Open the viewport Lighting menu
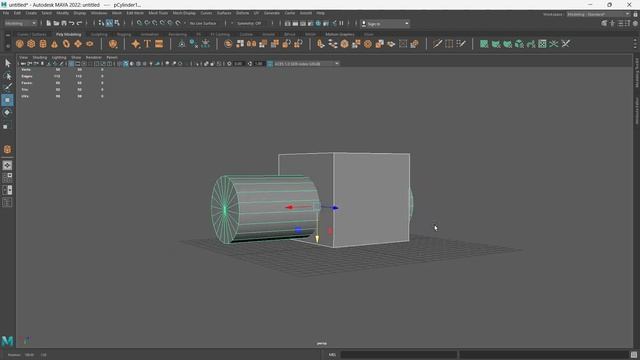The image size is (640, 360). click(x=59, y=58)
